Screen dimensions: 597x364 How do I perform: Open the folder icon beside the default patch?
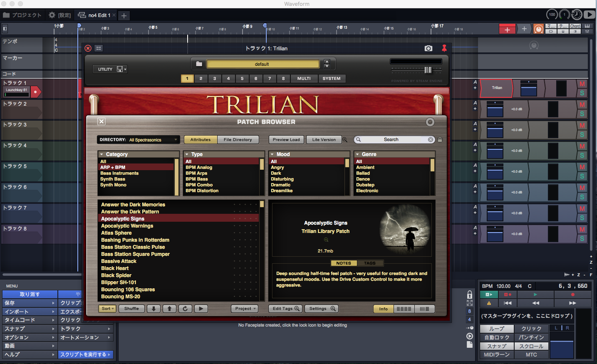[199, 64]
